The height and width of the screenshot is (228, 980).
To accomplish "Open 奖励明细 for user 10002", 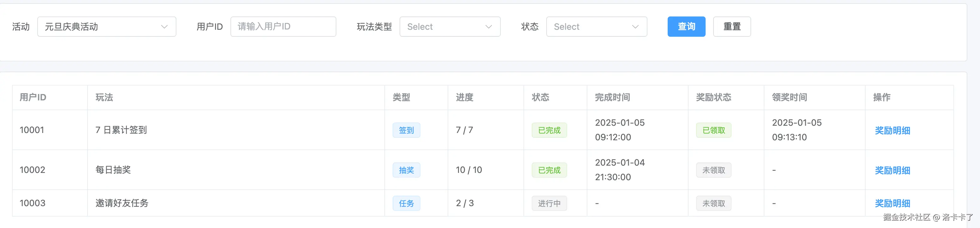I will click(892, 170).
